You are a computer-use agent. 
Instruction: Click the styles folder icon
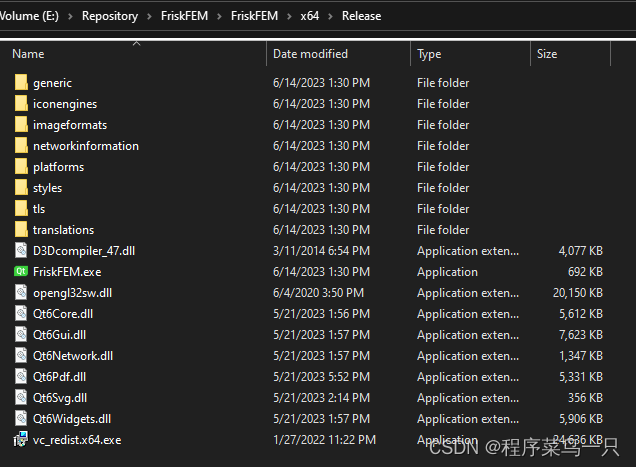[x=21, y=188]
